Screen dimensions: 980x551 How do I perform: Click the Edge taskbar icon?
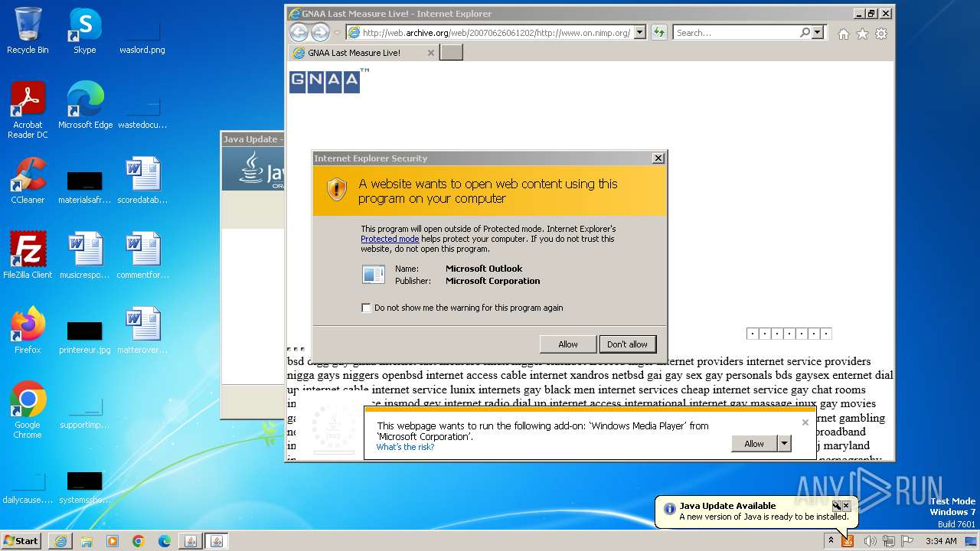[164, 541]
